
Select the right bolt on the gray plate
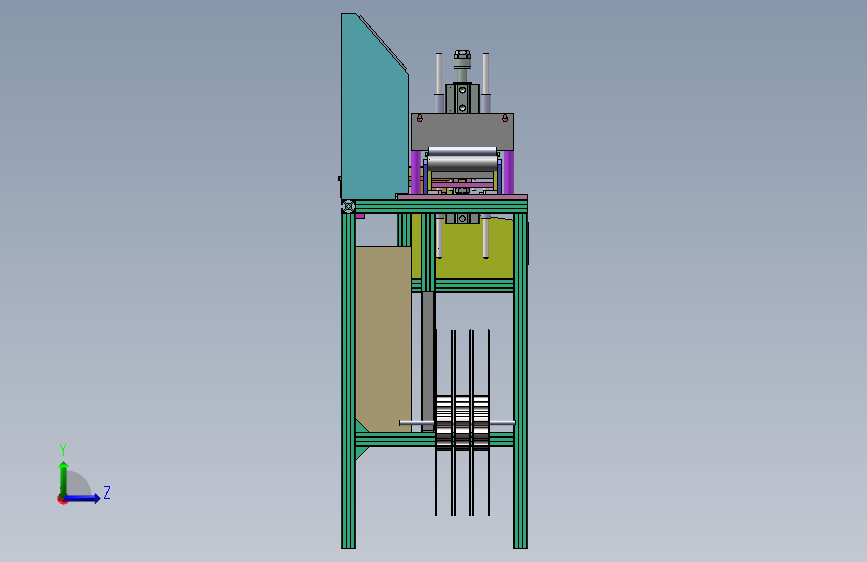coord(505,118)
